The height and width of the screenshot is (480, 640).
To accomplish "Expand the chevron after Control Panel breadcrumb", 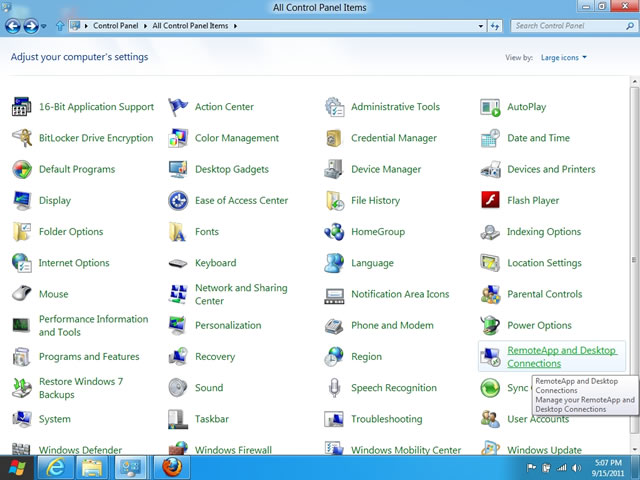I will 145,26.
